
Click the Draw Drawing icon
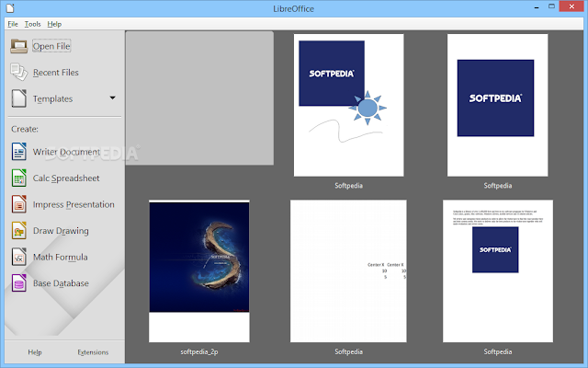click(18, 231)
